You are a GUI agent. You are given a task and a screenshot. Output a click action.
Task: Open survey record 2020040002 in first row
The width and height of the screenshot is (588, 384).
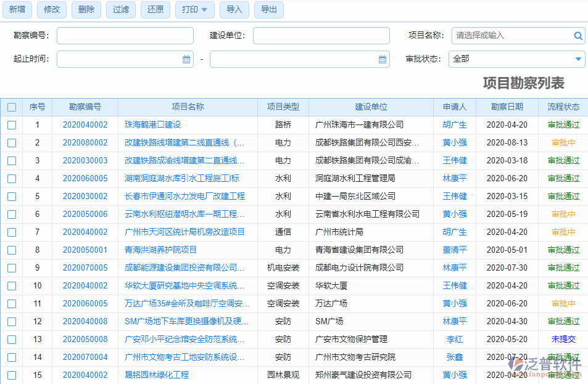coord(85,125)
